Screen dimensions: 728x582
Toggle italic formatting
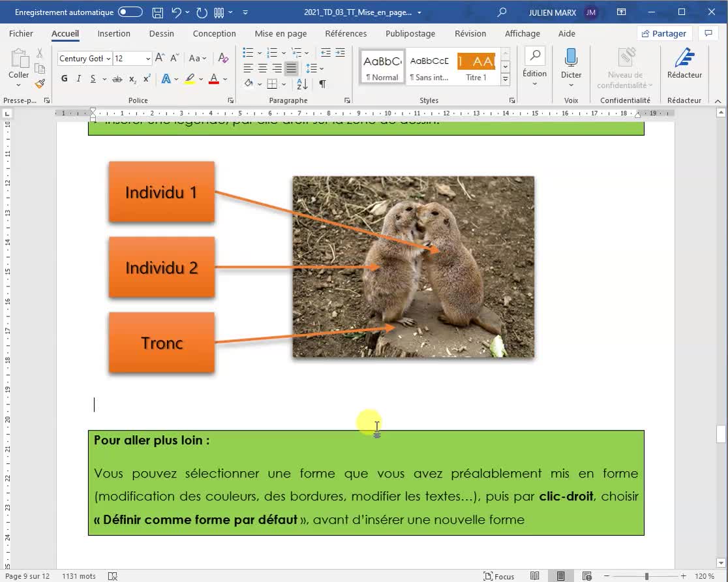click(x=79, y=79)
